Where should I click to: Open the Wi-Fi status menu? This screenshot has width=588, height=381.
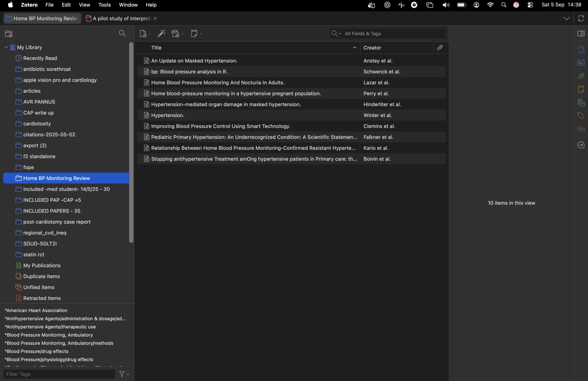point(491,5)
